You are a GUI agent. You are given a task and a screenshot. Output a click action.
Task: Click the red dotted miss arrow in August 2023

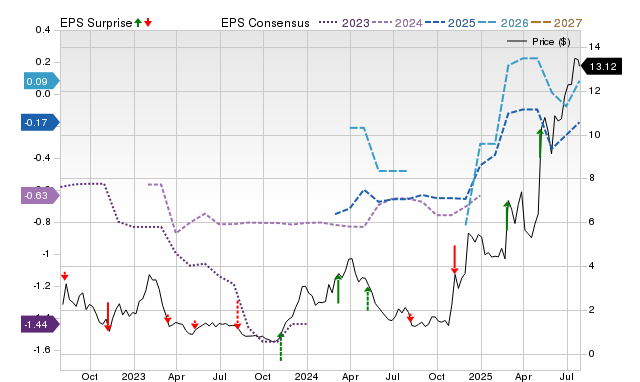pos(238,315)
